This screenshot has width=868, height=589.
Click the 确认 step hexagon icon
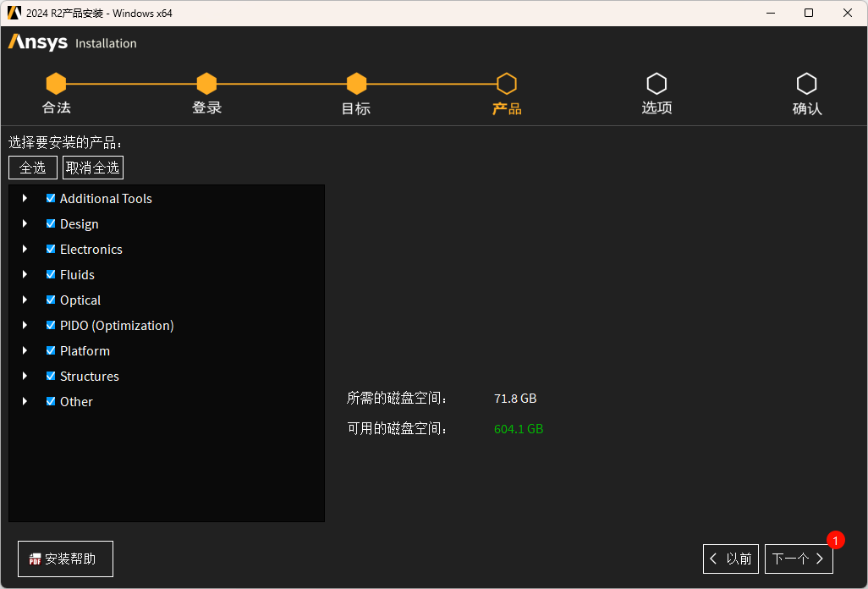coord(806,84)
